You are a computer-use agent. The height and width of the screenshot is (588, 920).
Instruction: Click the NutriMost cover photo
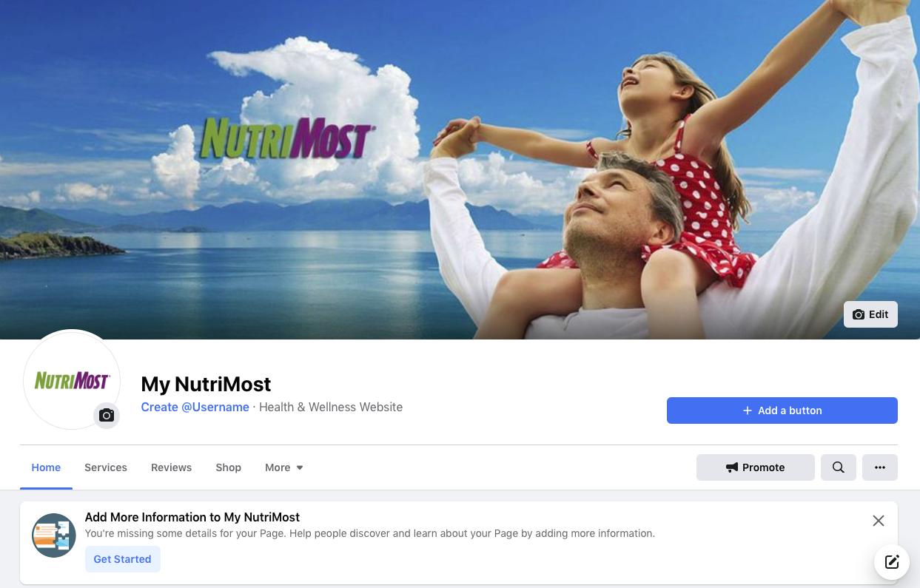tap(460, 169)
